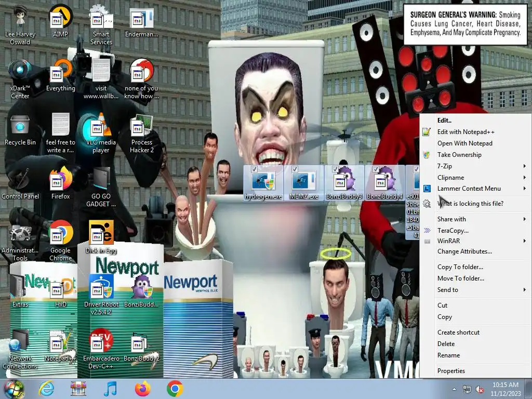This screenshot has height=399, width=532.
Task: Select the HxD hex editor shortcut
Action: click(x=60, y=292)
